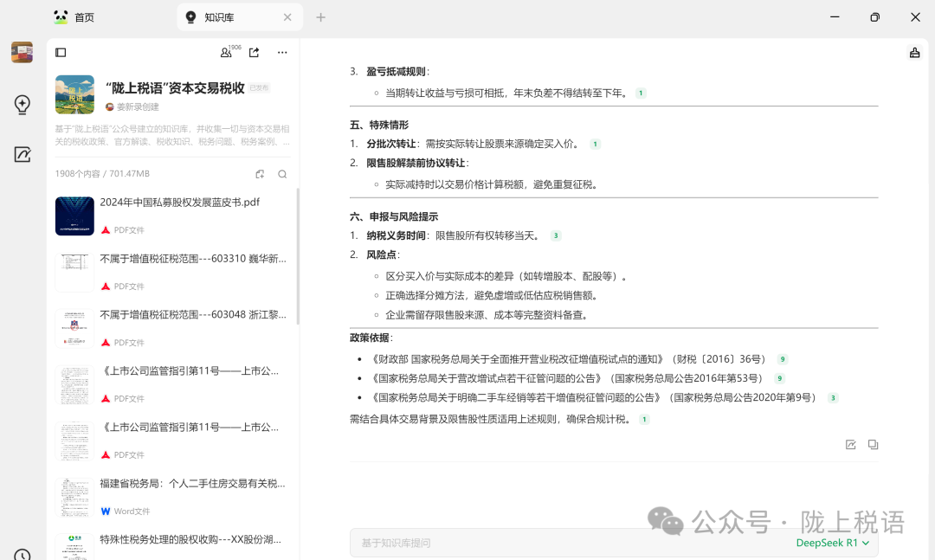Open the DeepSeek R1 model dropdown
This screenshot has width=935, height=560.
[832, 543]
